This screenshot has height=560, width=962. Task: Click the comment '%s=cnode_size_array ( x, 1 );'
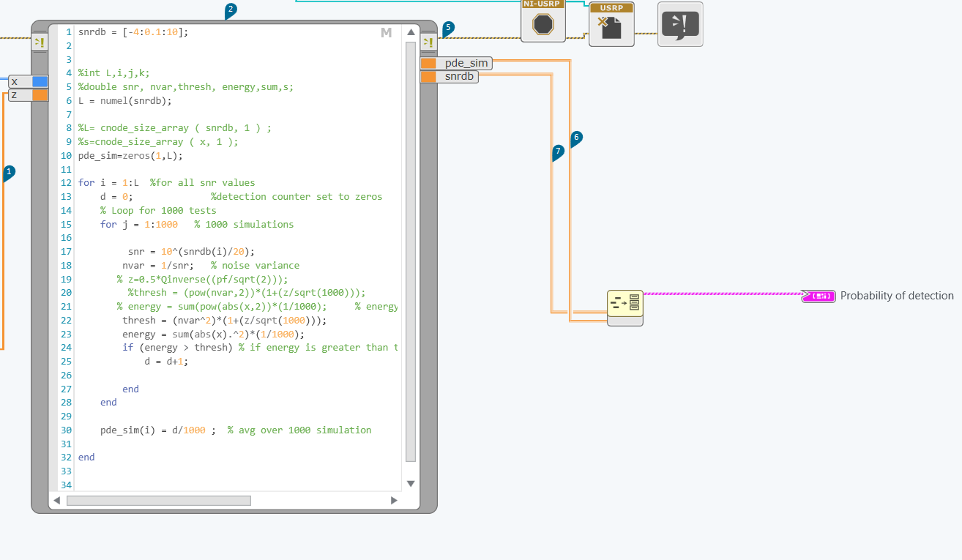coord(158,141)
